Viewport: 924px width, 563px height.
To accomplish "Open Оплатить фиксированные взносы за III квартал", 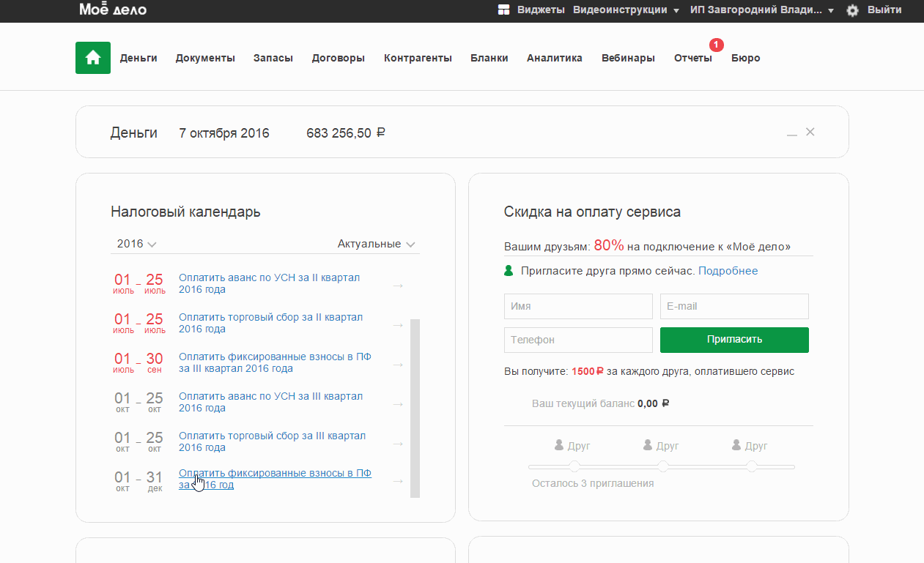I will pyautogui.click(x=275, y=363).
